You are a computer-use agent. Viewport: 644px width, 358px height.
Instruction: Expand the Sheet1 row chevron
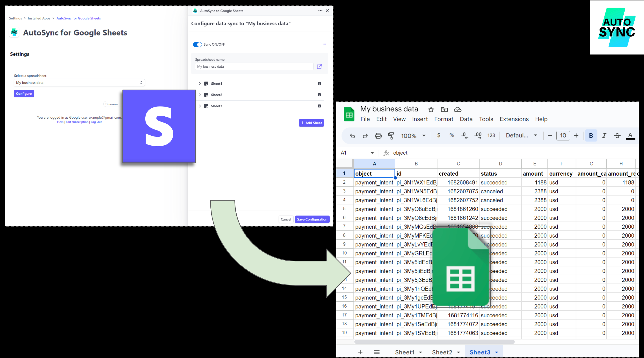pos(200,84)
